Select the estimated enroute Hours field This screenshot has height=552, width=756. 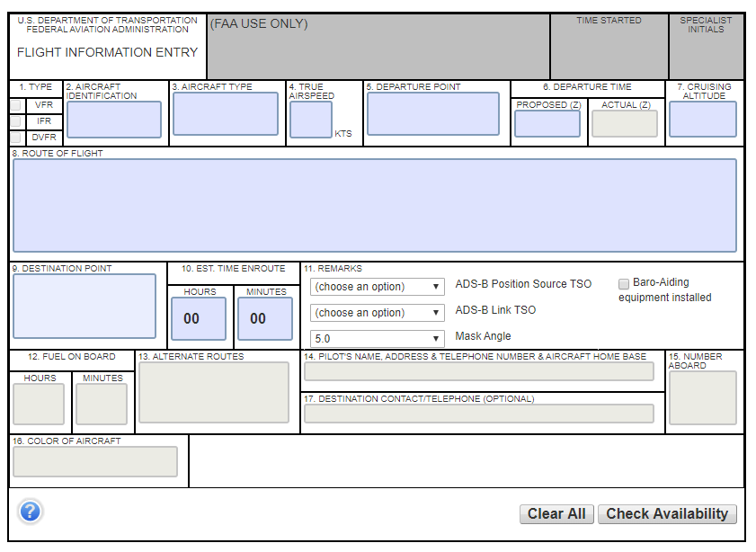click(198, 319)
